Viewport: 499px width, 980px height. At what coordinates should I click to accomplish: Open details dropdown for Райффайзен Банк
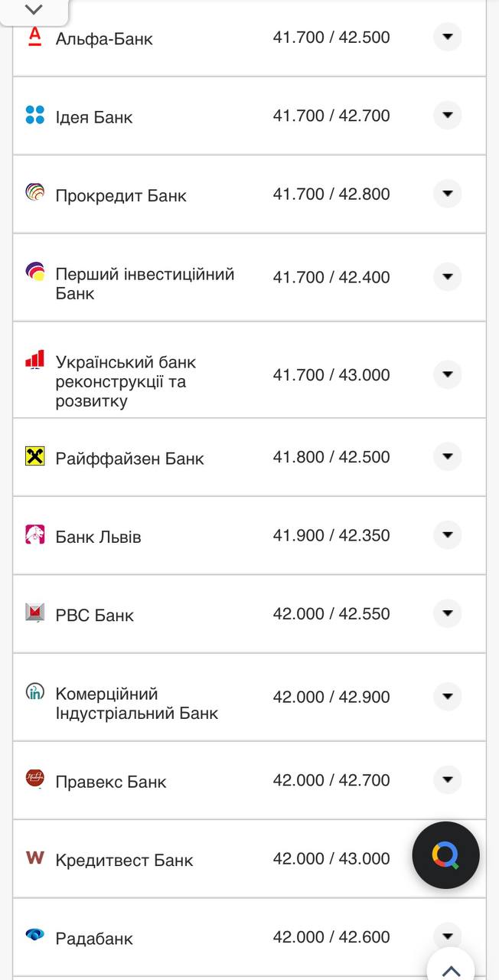(x=447, y=456)
